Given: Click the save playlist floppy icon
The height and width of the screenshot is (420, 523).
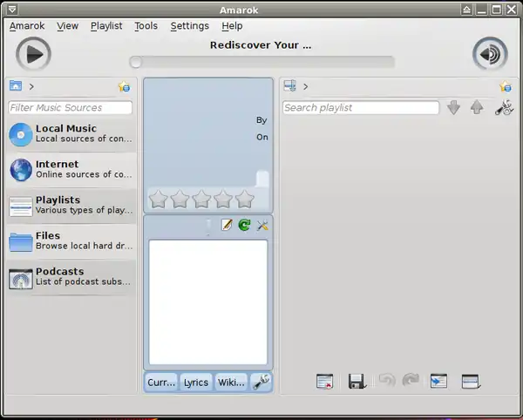Looking at the screenshot, I should 356,381.
